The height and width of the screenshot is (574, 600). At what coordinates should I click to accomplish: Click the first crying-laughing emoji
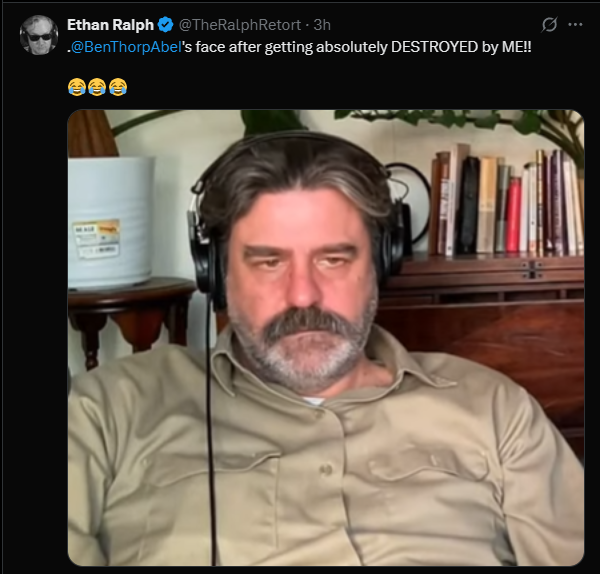[77, 87]
